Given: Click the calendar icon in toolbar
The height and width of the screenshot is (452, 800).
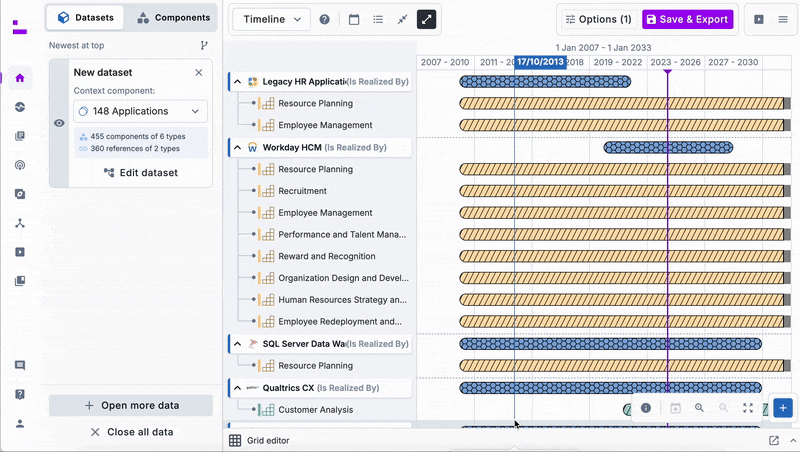Looking at the screenshot, I should [x=354, y=19].
